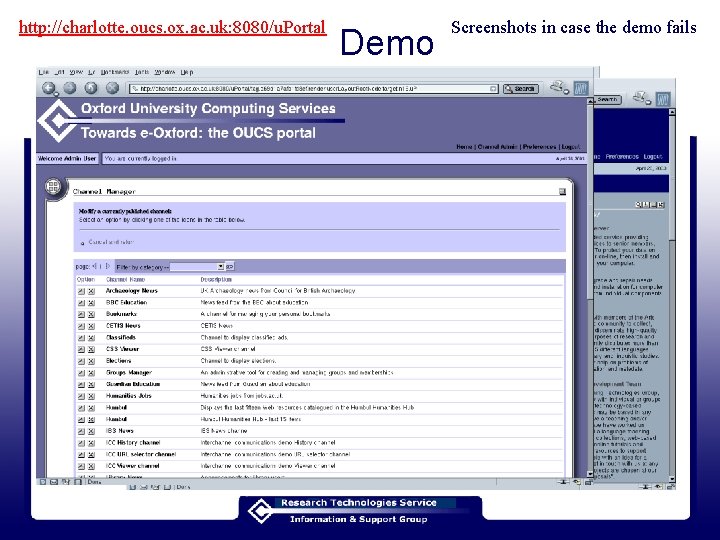This screenshot has width=720, height=540.
Task: Click the delete icon for IBS News
Action: (x=91, y=431)
